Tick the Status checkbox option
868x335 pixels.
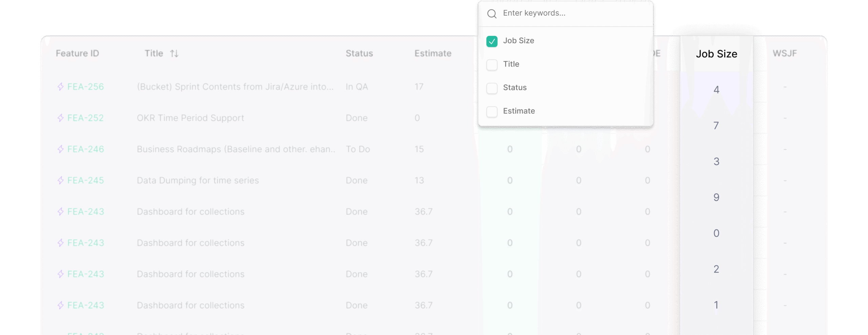492,88
